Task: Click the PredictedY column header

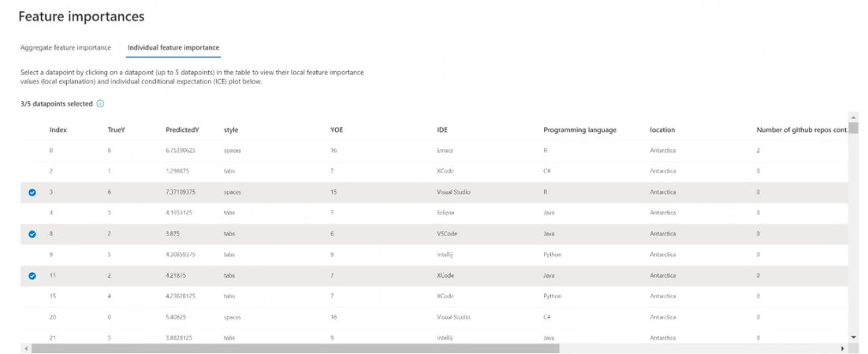Action: click(x=182, y=129)
